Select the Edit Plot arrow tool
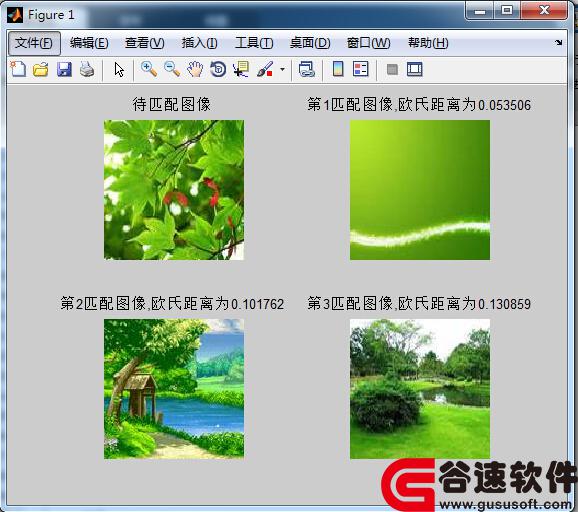 click(x=119, y=69)
